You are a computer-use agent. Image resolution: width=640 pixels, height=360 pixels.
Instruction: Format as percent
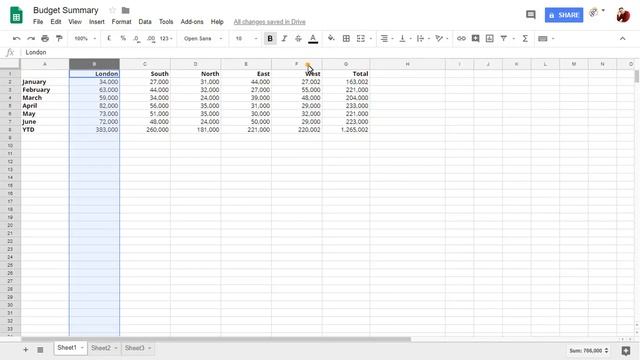click(123, 38)
